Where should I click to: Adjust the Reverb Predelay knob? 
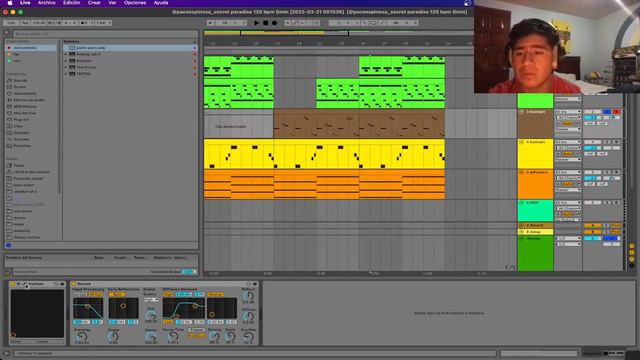point(82,337)
